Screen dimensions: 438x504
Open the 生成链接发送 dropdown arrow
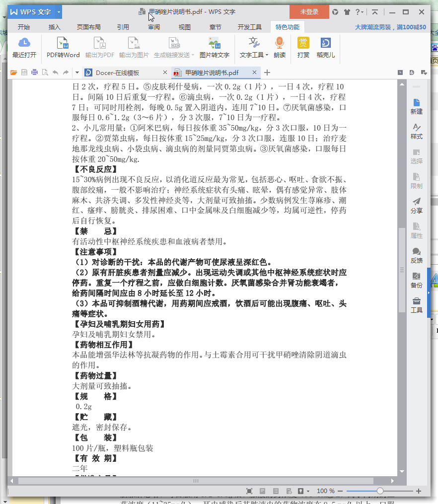(x=193, y=55)
